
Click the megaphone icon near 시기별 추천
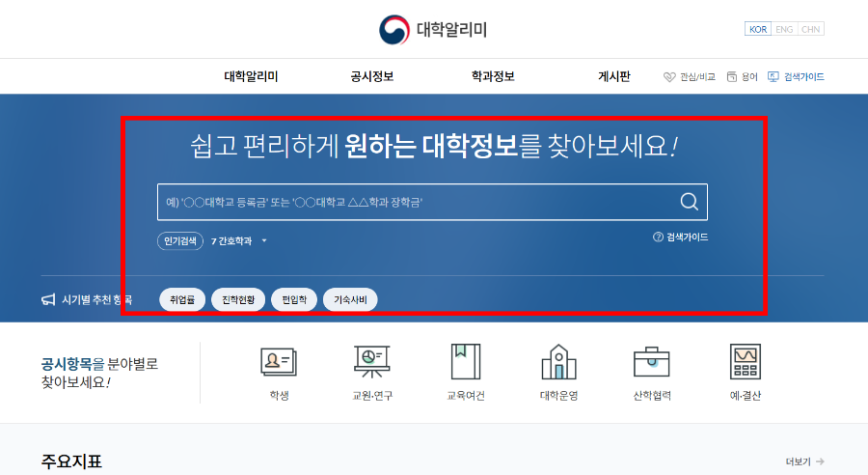click(48, 300)
